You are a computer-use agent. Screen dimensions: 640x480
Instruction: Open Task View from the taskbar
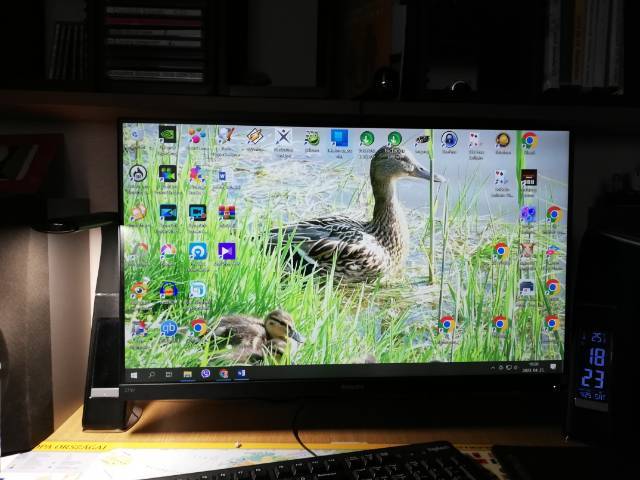click(x=169, y=373)
